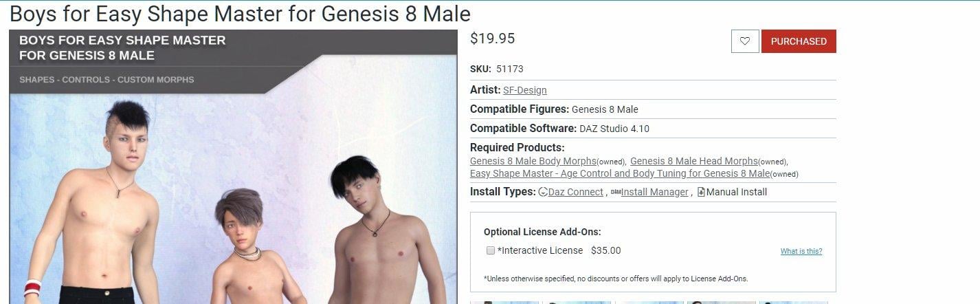Image resolution: width=980 pixels, height=304 pixels.
Task: Select the first gallery thumbnail below license box
Action: point(505,303)
